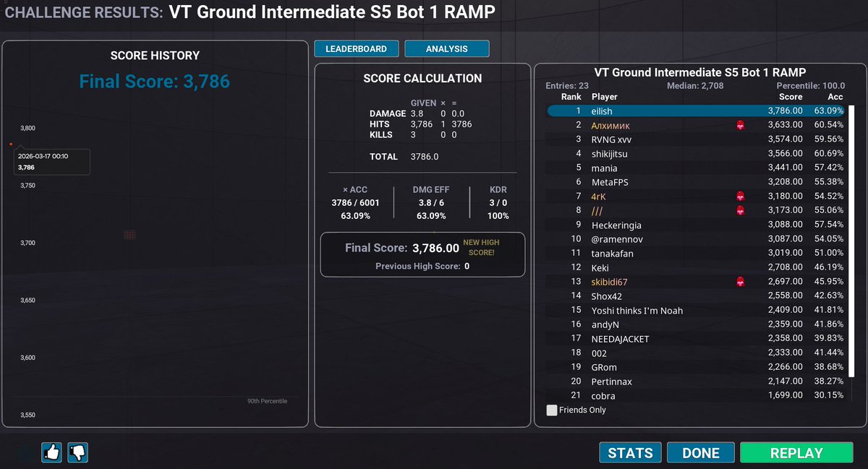
Task: Click the SCORE CALCULATION heading
Action: point(422,78)
